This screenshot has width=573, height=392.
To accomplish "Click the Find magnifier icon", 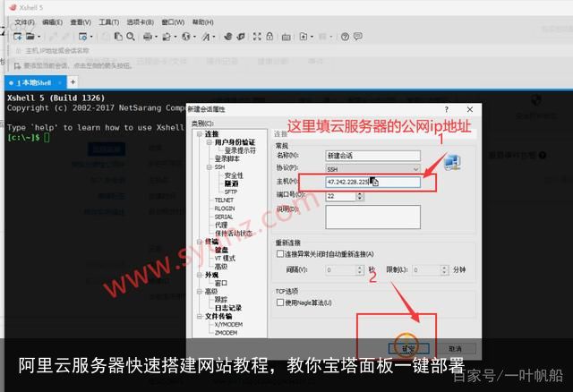I will coord(131,37).
